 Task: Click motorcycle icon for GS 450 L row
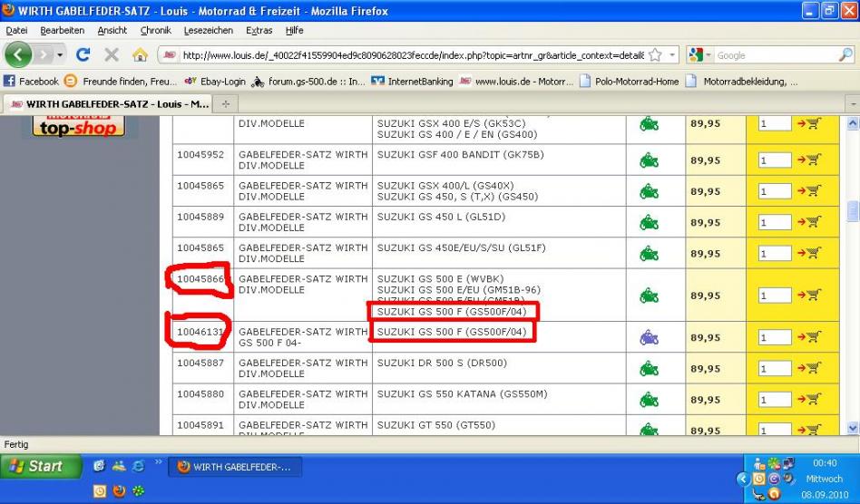(649, 223)
